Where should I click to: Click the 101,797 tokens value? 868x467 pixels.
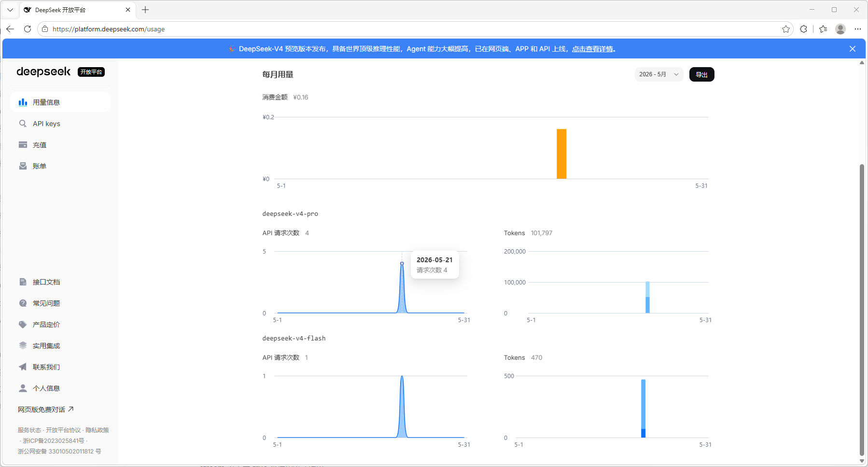click(542, 233)
